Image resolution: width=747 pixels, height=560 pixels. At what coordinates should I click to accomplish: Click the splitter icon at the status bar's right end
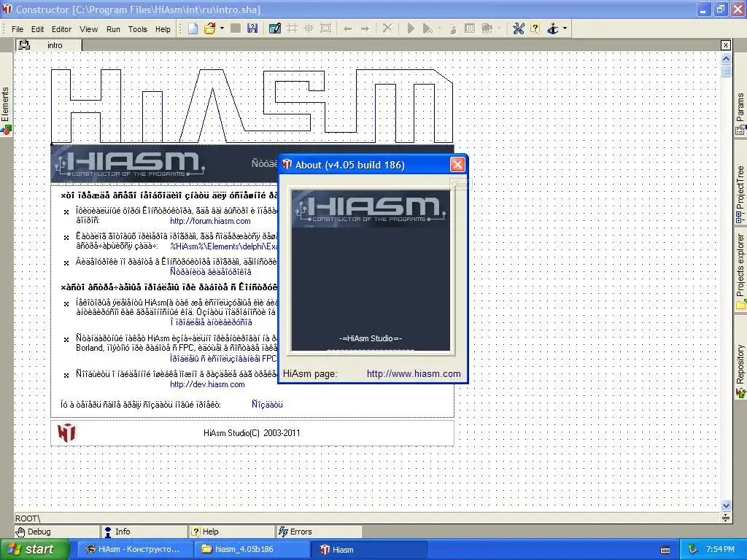tap(726, 518)
